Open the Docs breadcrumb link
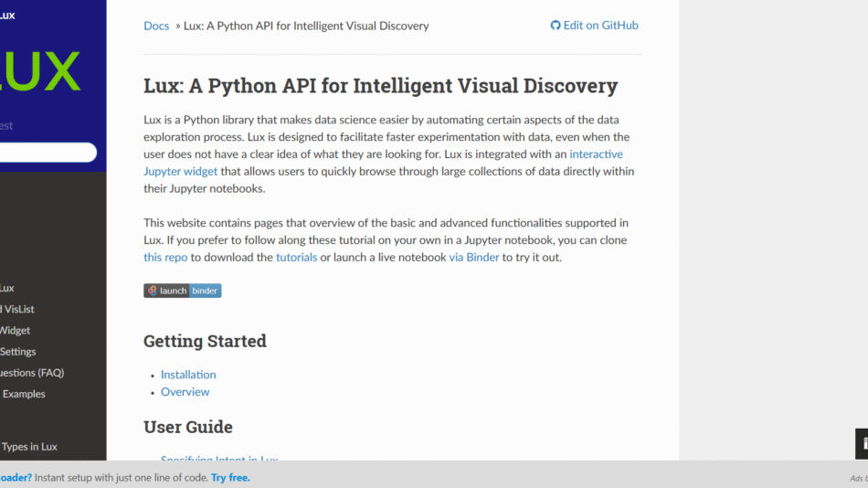 click(x=156, y=26)
